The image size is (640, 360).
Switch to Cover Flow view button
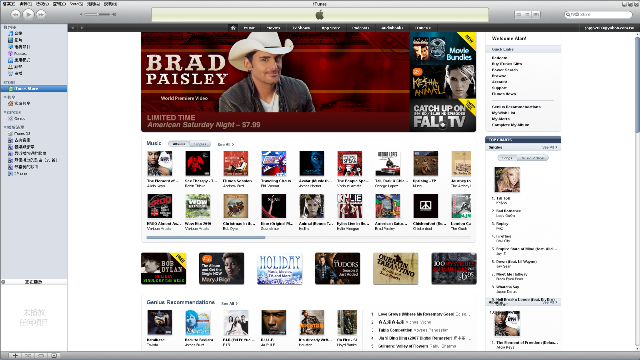click(536, 14)
